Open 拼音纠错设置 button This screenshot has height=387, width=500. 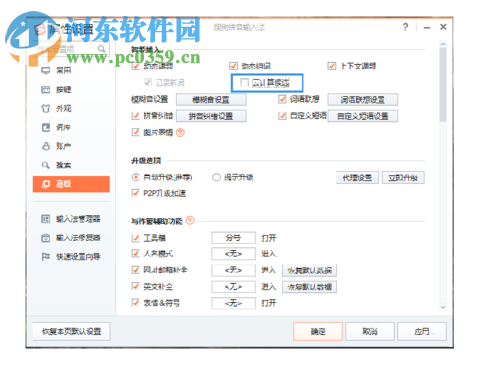(211, 116)
